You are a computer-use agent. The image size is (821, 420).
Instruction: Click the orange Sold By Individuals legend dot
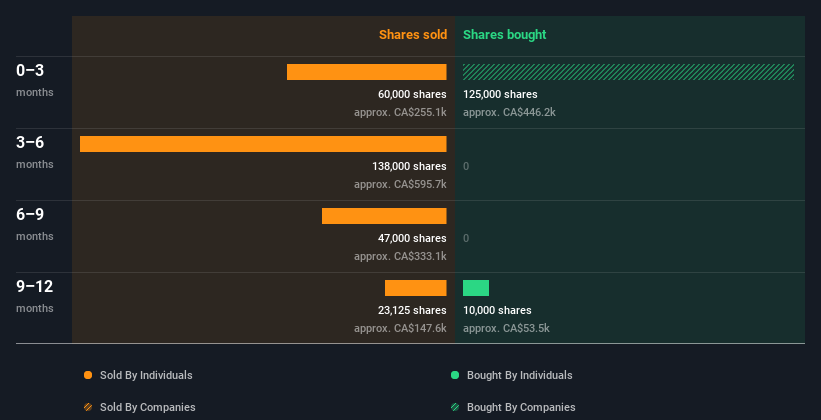click(88, 375)
